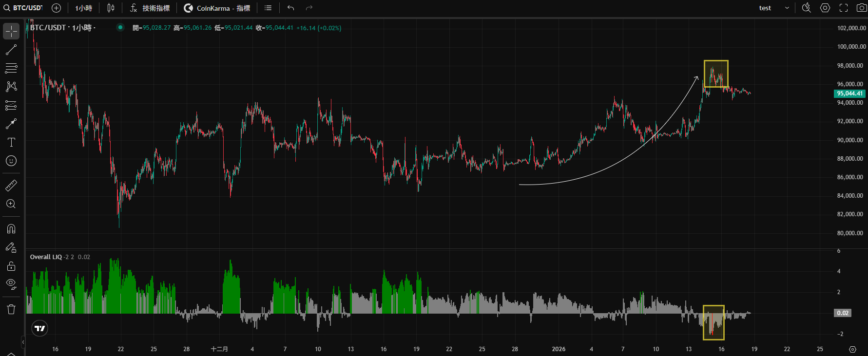This screenshot has height=356, width=868.
Task: Open the indicator templates list icon
Action: click(x=268, y=8)
